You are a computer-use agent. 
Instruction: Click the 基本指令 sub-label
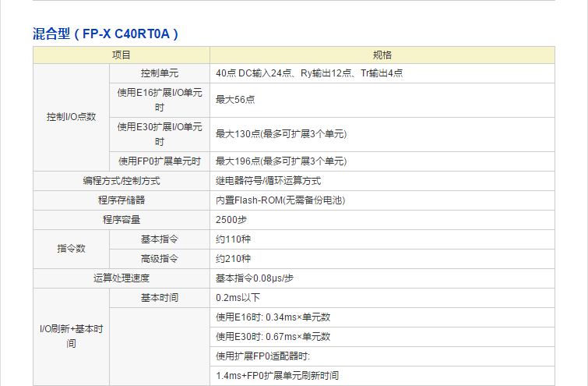(160, 239)
